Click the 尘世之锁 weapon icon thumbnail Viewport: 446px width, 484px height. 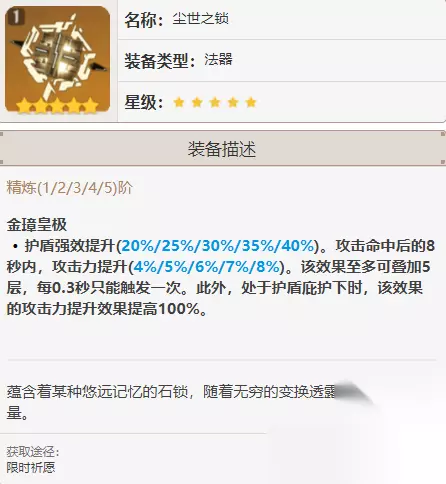coord(57,59)
